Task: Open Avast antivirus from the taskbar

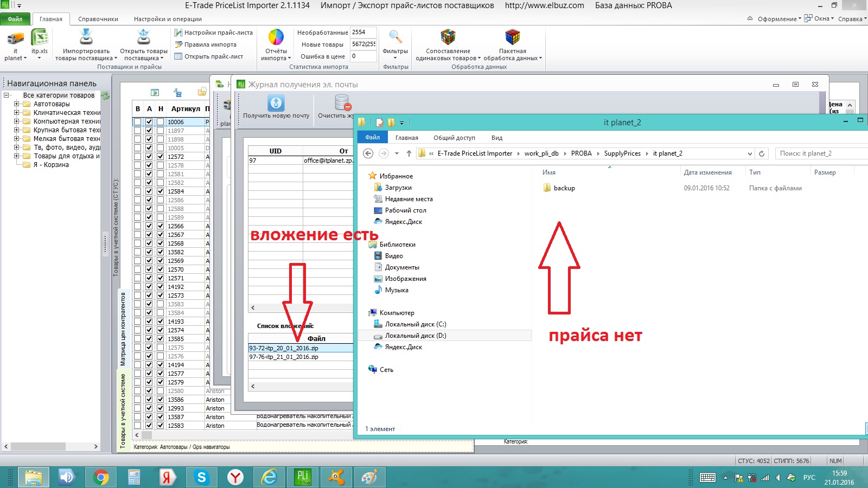Action: pyautogui.click(x=336, y=477)
